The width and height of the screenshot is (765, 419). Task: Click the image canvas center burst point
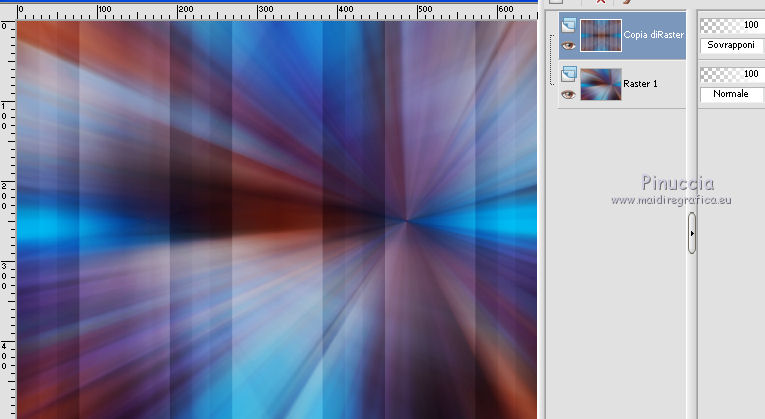[x=406, y=220]
